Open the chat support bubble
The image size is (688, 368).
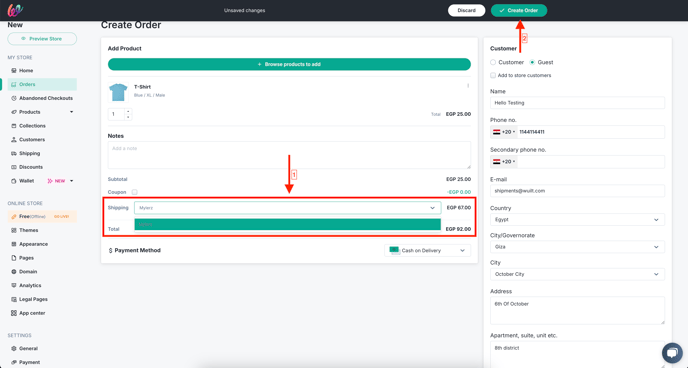click(x=672, y=353)
